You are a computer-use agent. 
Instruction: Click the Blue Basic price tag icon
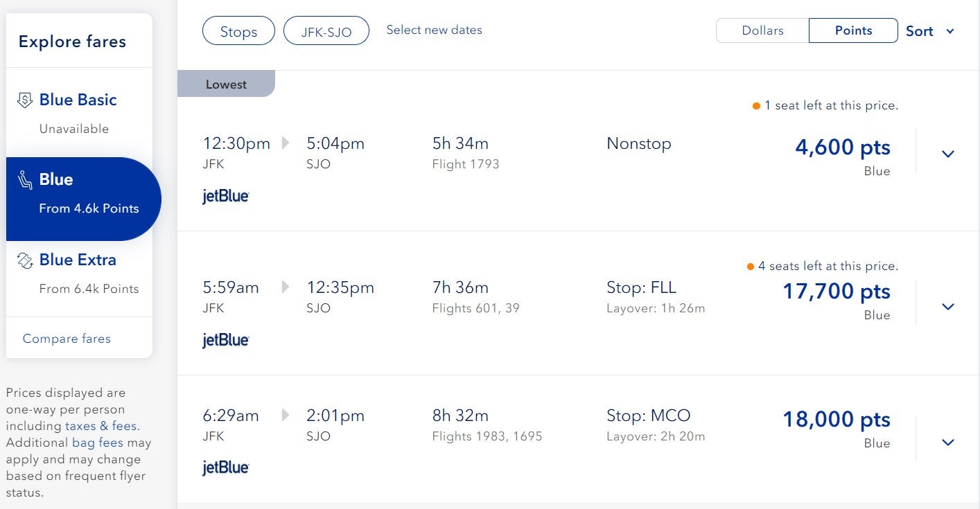pyautogui.click(x=25, y=100)
